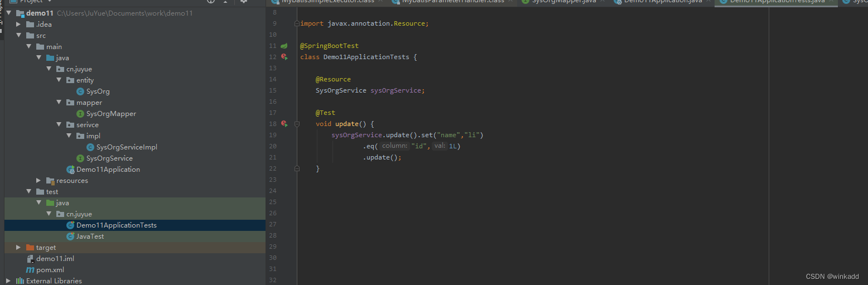
Task: Click the .update(); call on line 21
Action: click(382, 157)
